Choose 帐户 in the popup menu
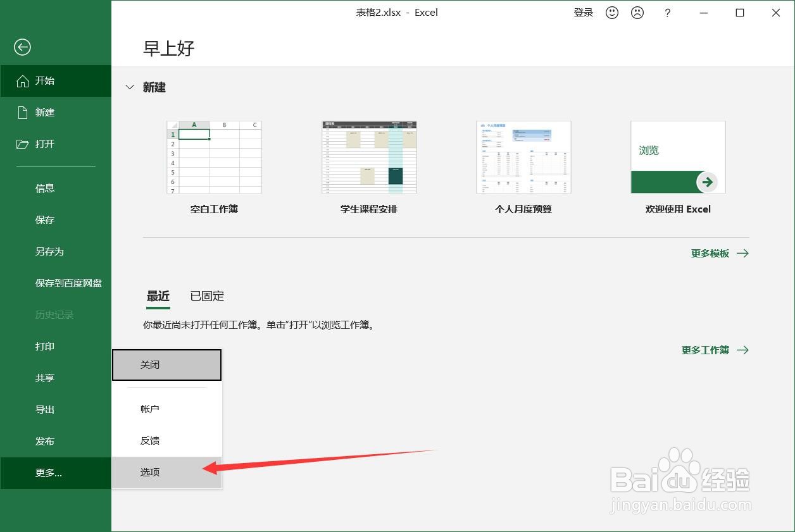 pos(167,409)
